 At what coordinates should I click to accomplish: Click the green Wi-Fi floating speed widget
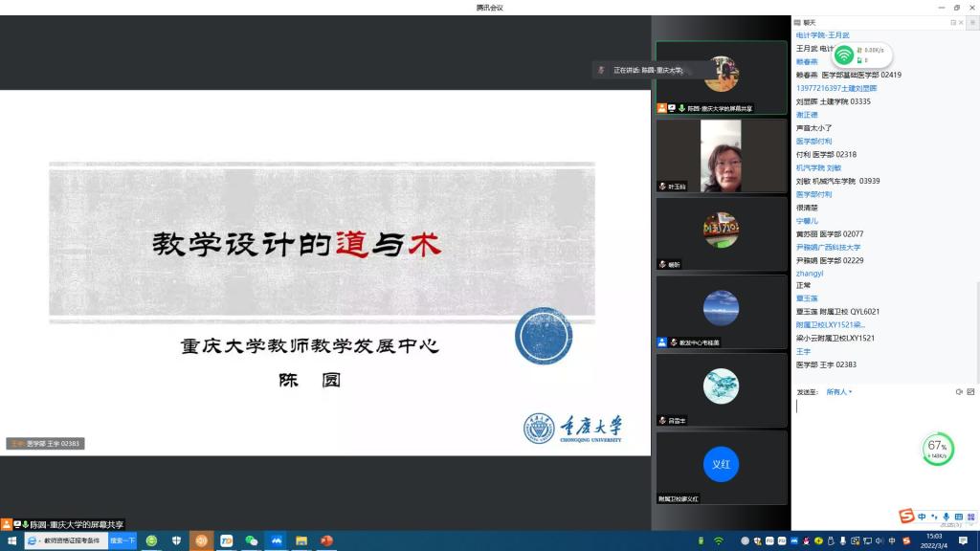862,55
